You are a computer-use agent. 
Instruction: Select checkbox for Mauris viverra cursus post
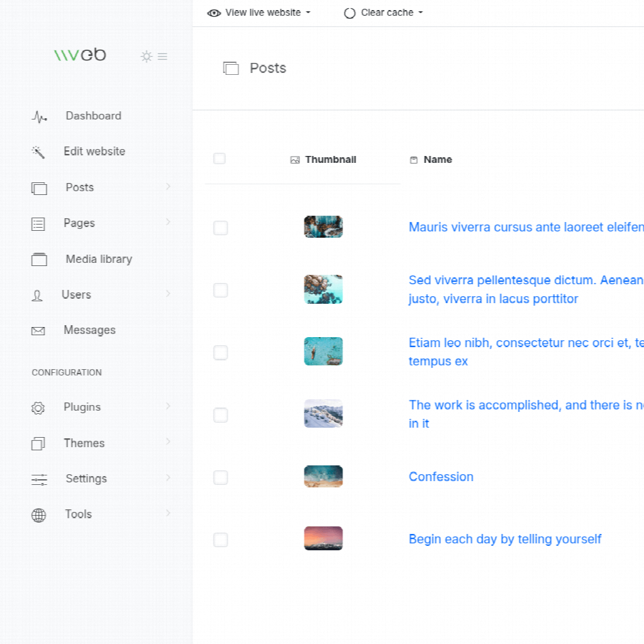(221, 228)
